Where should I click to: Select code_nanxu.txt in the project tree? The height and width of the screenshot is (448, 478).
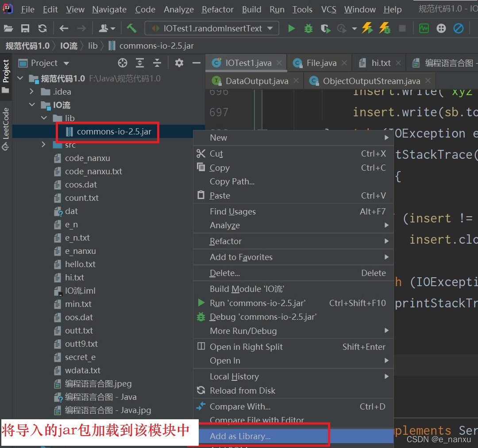pyautogui.click(x=93, y=171)
